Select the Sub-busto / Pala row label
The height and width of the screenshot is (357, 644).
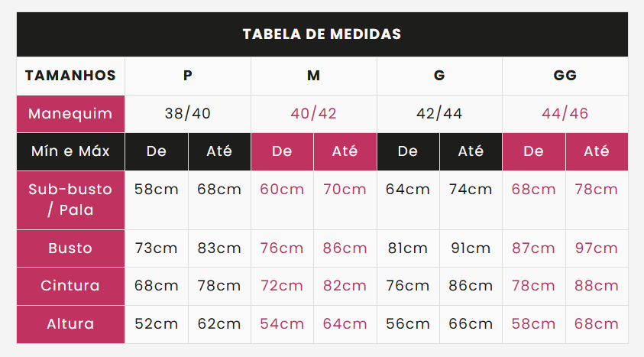[x=70, y=200]
